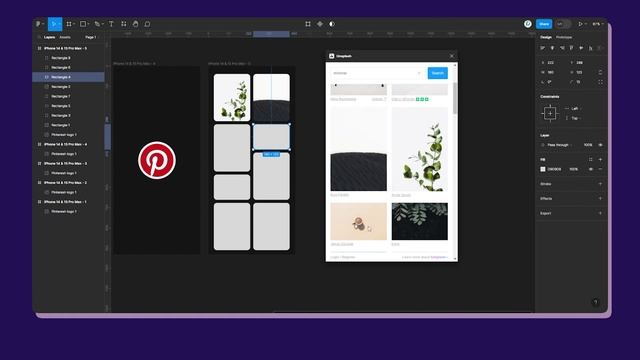Select the iPhone 14 & 15 Pro Max - 2 layer
The width and height of the screenshot is (640, 360).
pyautogui.click(x=65, y=182)
